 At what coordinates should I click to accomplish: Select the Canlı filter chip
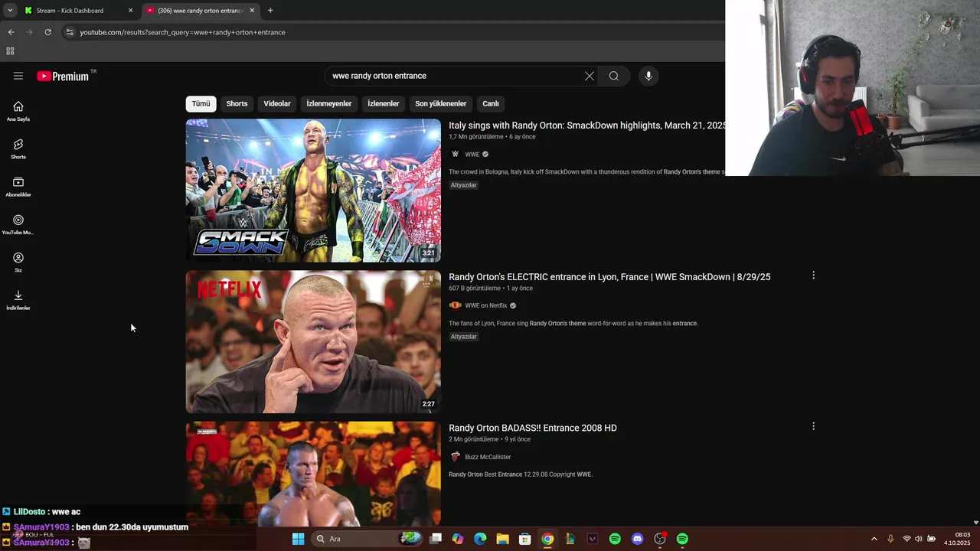click(x=491, y=103)
